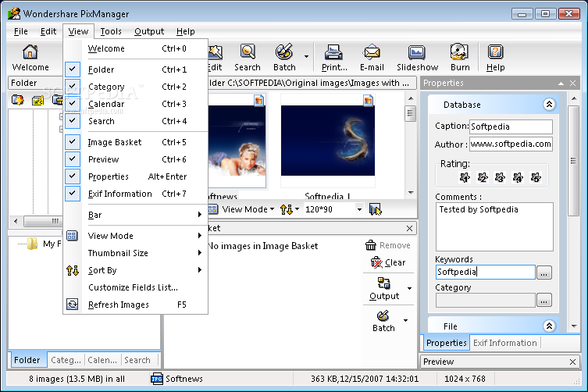588x392 pixels.
Task: Click first icon in Folder panel toolbar
Action: coord(18,100)
